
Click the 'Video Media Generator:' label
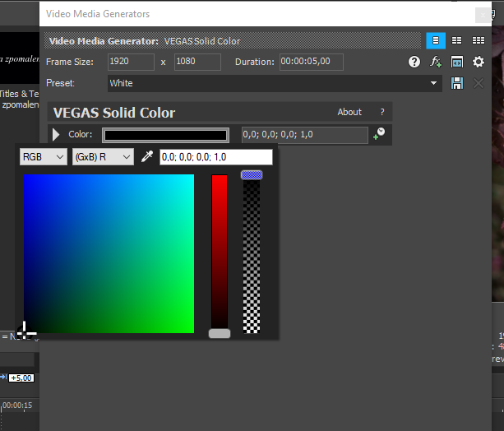coord(104,41)
